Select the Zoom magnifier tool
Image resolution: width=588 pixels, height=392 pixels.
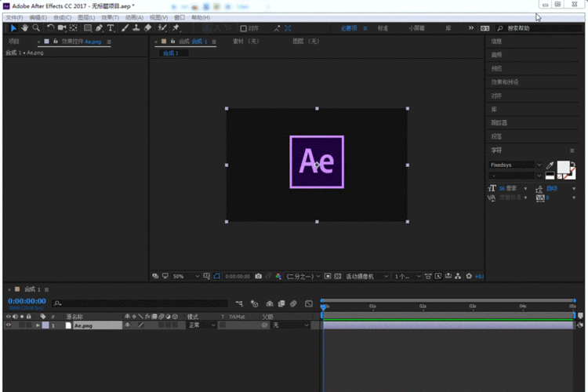[x=36, y=28]
